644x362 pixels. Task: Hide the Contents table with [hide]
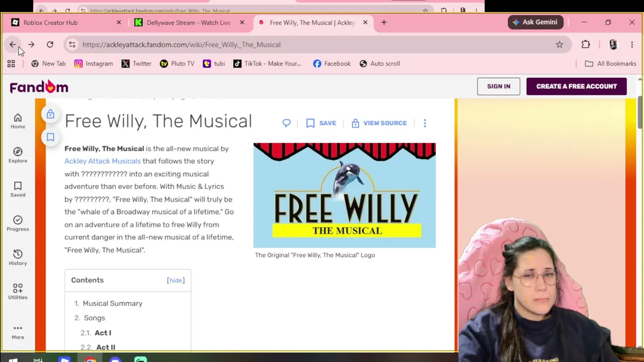(x=176, y=280)
